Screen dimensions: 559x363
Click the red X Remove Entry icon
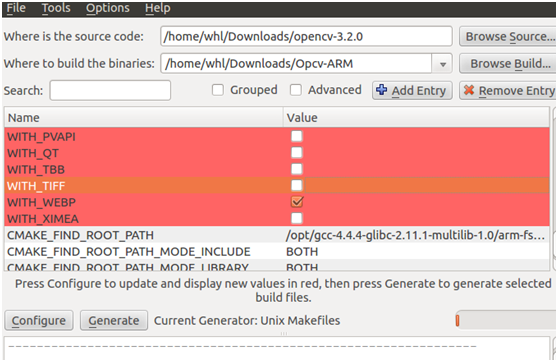pos(469,90)
